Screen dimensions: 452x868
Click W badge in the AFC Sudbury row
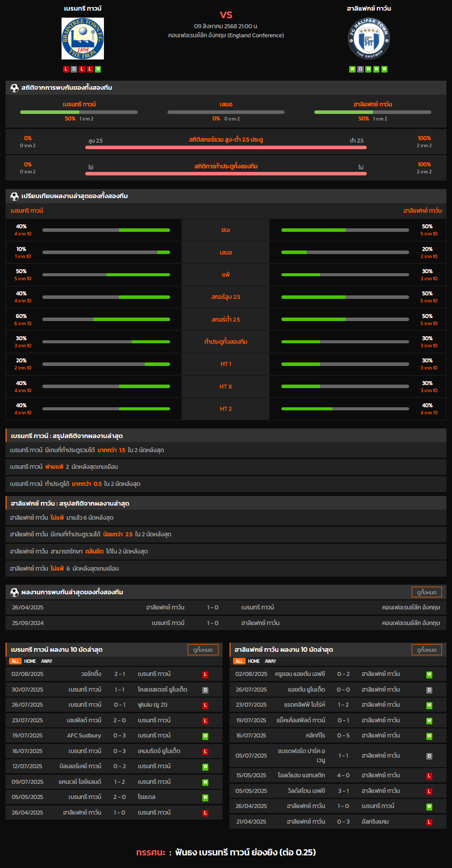click(x=205, y=736)
